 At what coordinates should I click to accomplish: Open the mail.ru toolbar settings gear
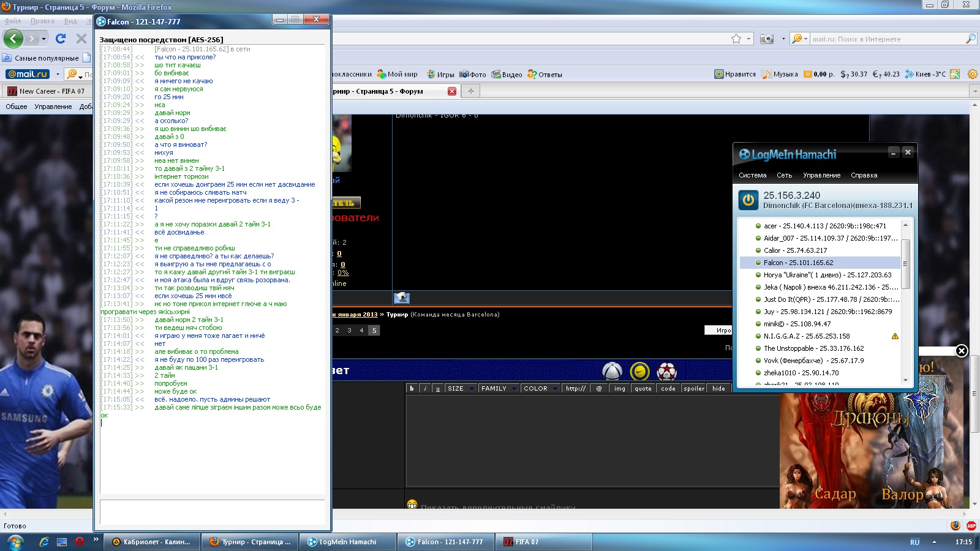pos(972,74)
